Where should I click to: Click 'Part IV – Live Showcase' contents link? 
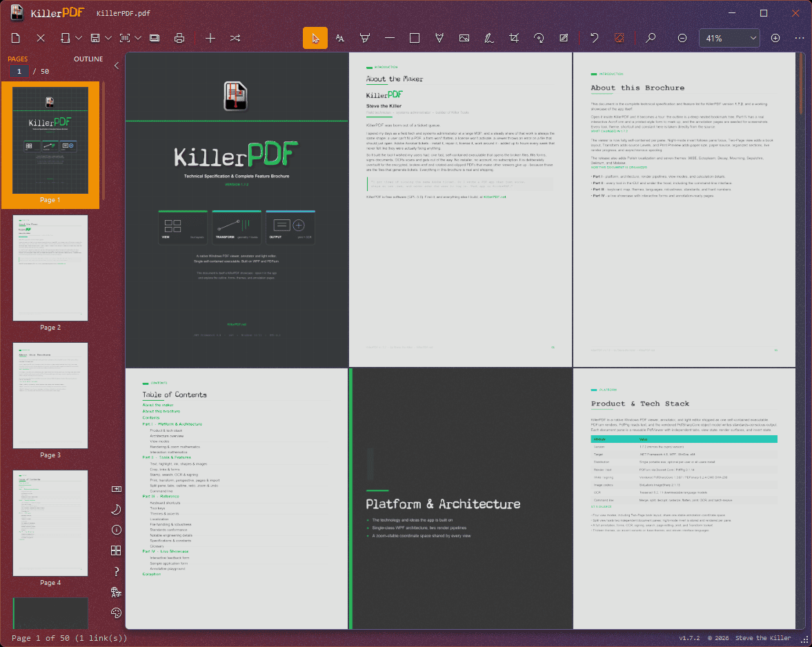166,552
